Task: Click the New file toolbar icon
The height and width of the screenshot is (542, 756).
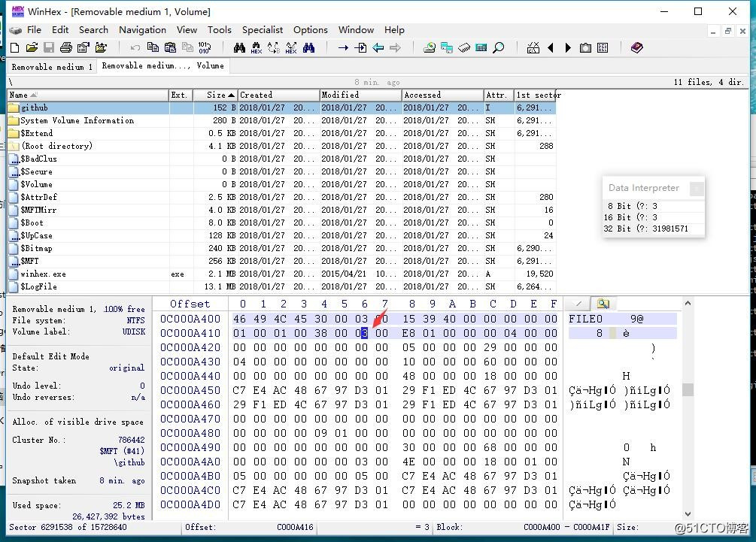Action: coord(14,47)
